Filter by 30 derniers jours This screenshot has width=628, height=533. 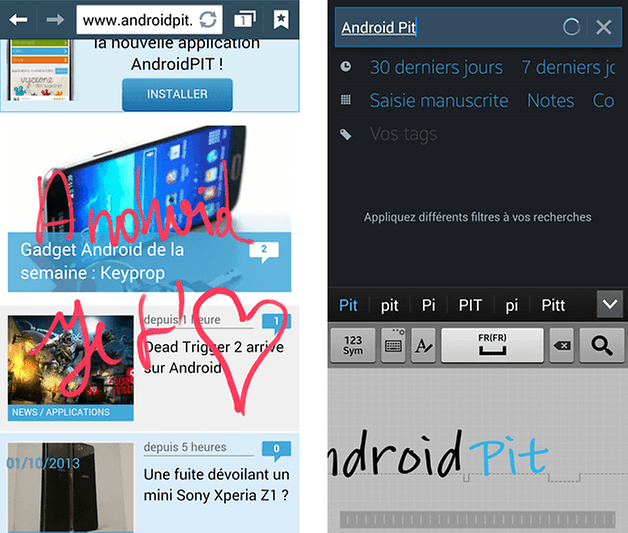436,67
